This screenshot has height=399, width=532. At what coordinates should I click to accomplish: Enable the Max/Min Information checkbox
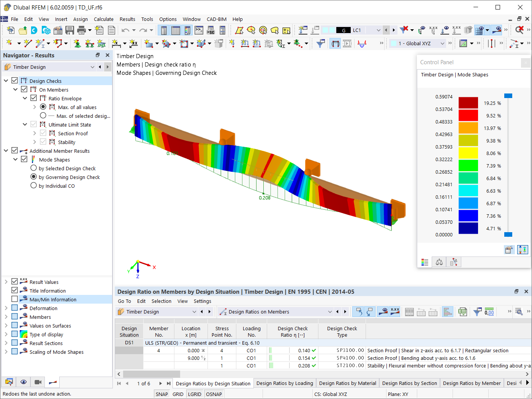coord(14,299)
